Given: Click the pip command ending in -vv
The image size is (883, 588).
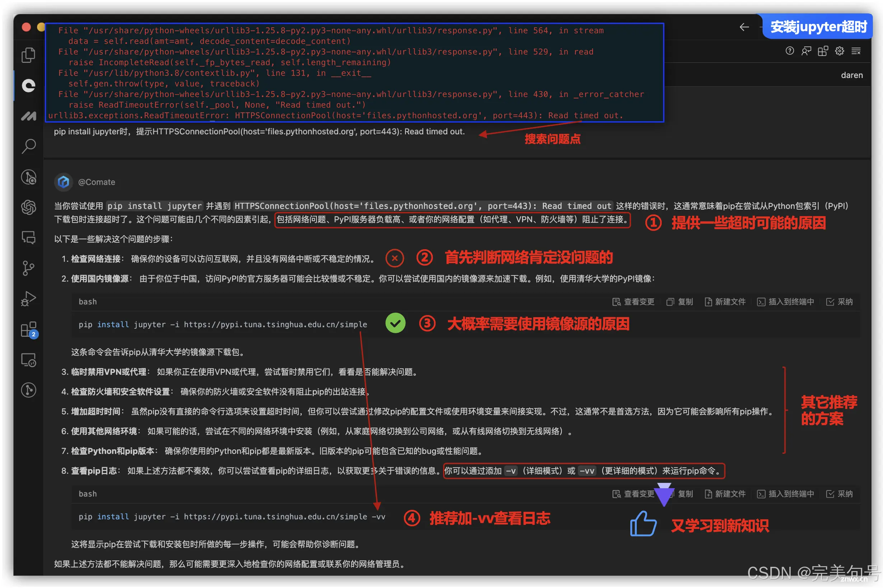Looking at the screenshot, I should point(232,516).
